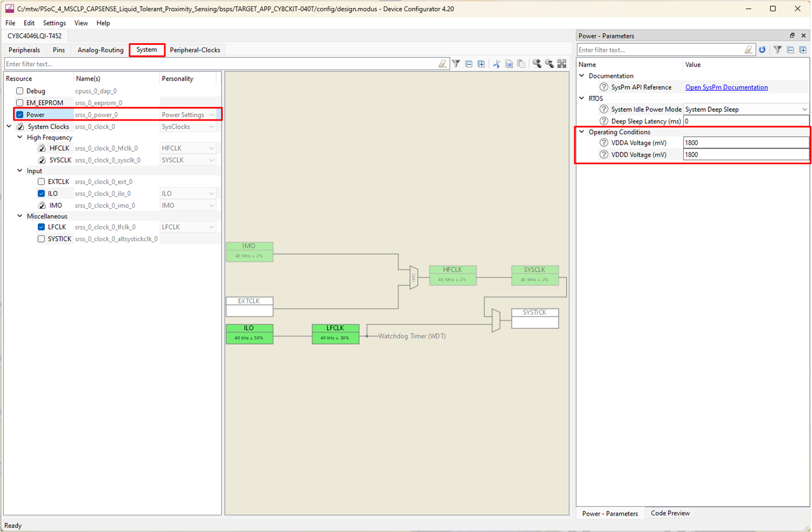Click the VDDD Voltage value field

(x=746, y=155)
